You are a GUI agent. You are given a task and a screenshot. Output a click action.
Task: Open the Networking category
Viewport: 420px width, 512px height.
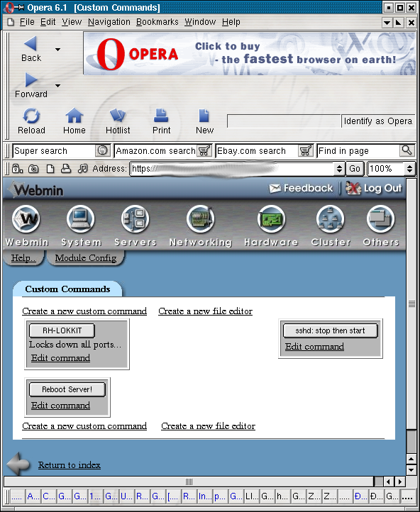click(201, 226)
